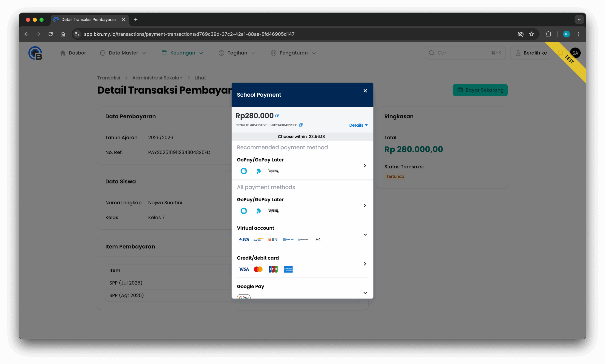
Task: Open the Tagihan menu
Action: [x=237, y=53]
